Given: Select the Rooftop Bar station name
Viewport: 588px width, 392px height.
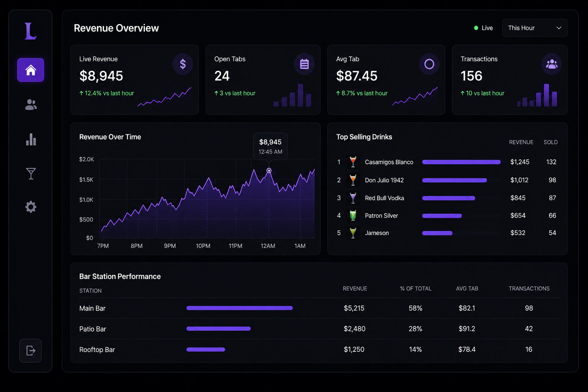Looking at the screenshot, I should (x=97, y=350).
